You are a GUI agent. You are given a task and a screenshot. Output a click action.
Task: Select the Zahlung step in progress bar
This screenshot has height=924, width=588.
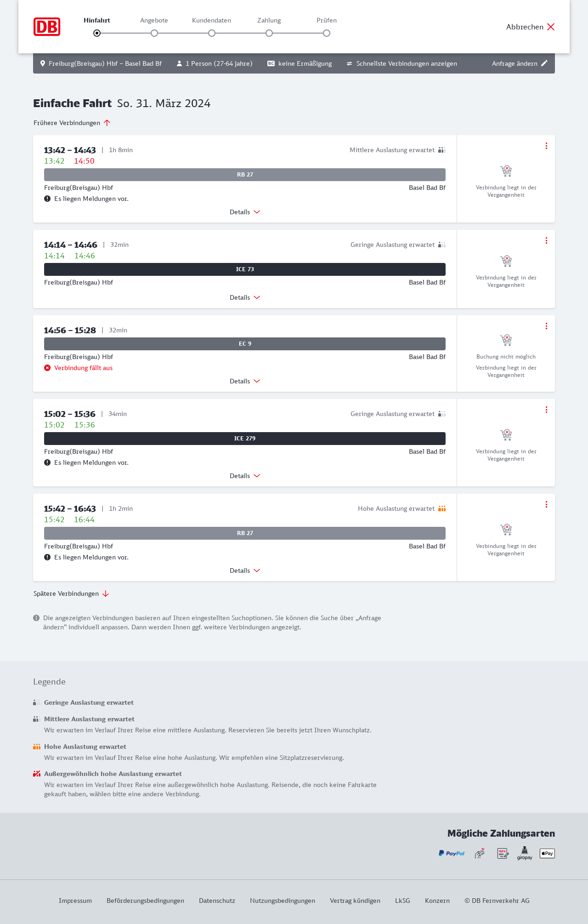click(x=269, y=33)
